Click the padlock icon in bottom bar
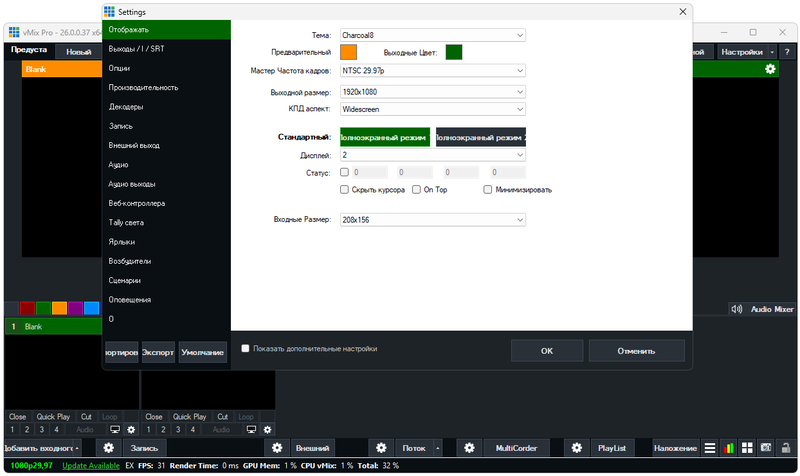This screenshot has height=476, width=800. [784, 448]
